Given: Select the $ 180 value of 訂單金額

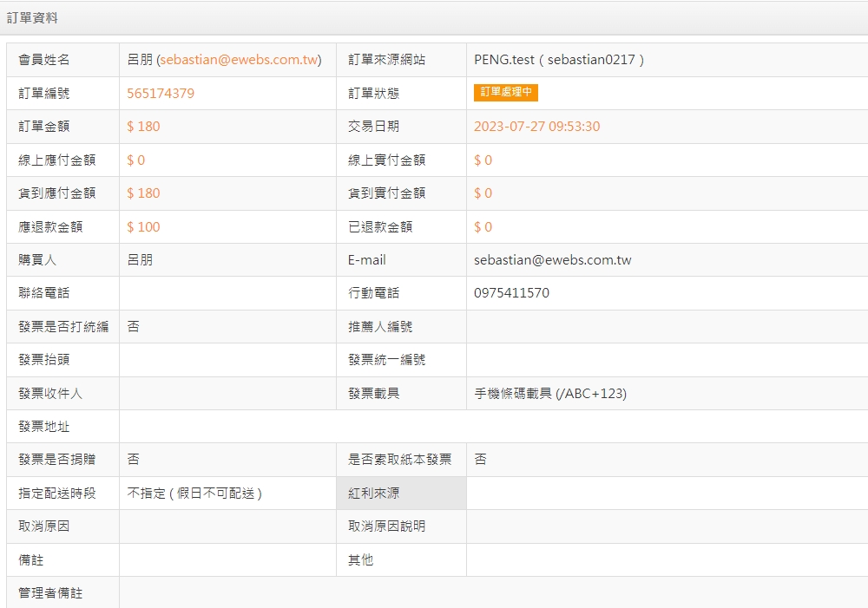Looking at the screenshot, I should point(143,127).
